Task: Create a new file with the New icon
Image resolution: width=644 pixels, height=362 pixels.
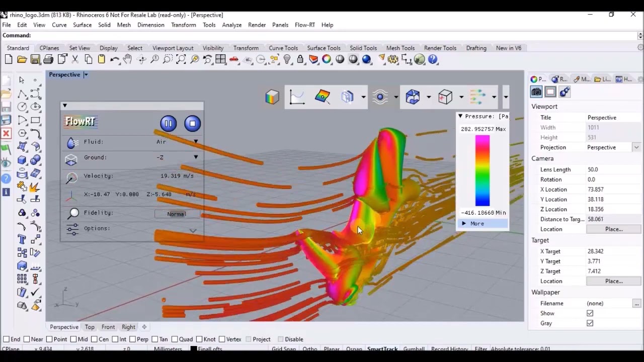Action: (x=9, y=59)
